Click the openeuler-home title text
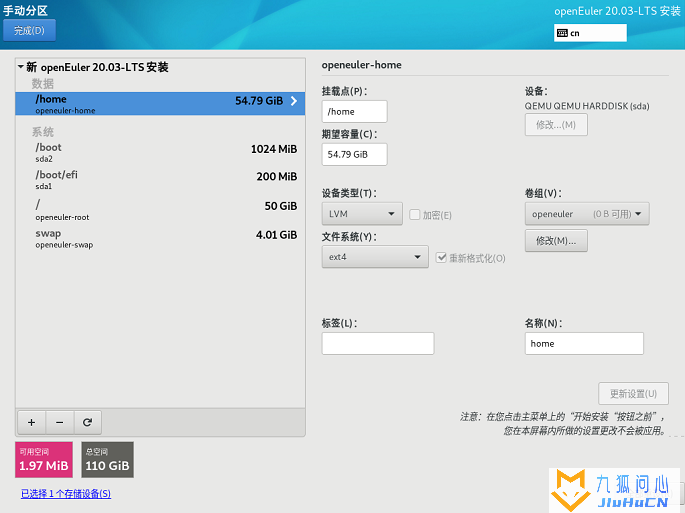 coord(361,65)
